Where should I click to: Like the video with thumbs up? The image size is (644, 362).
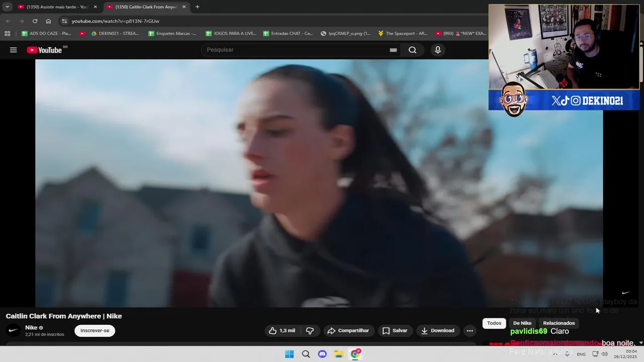click(x=282, y=330)
